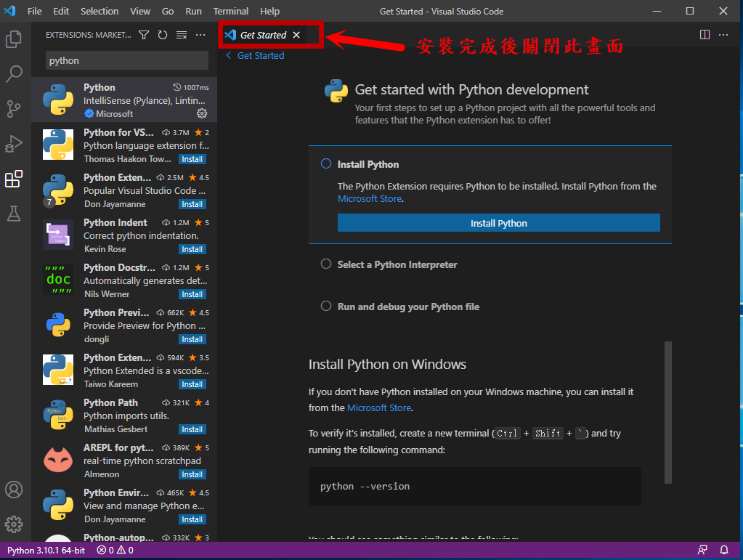Viewport: 743px width, 560px height.
Task: Open the Python extension manage gear
Action: [202, 113]
